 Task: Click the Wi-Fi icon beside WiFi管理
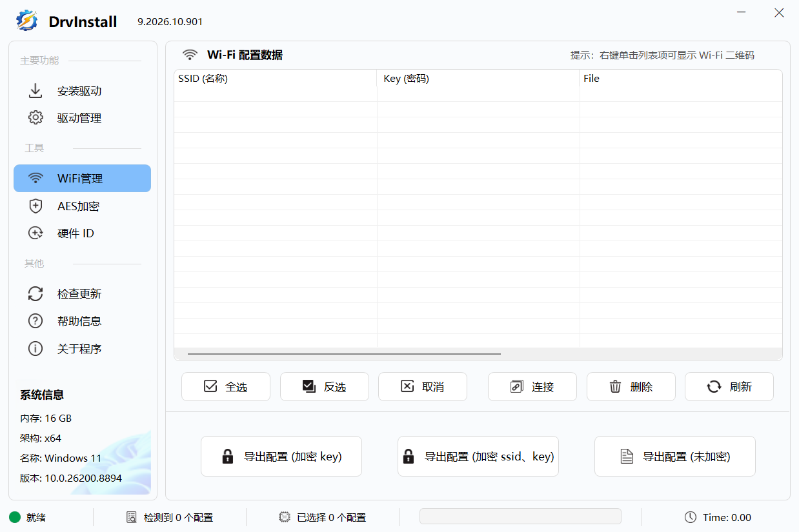click(35, 179)
